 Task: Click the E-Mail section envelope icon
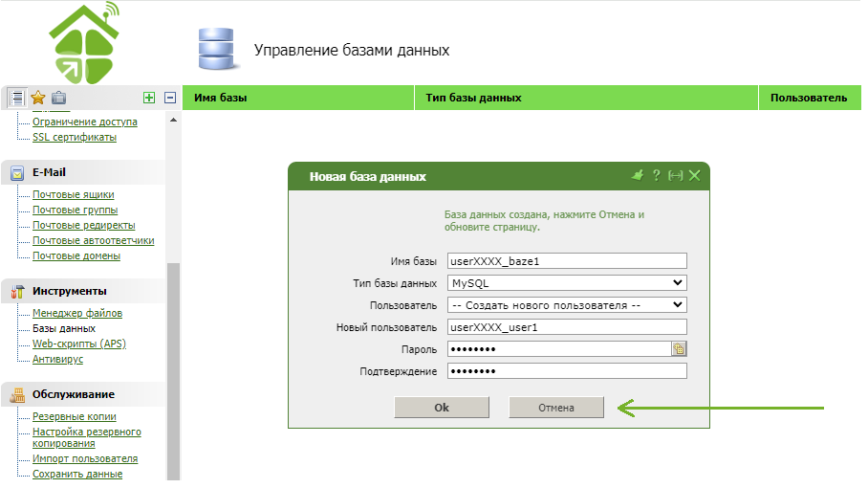tap(17, 173)
